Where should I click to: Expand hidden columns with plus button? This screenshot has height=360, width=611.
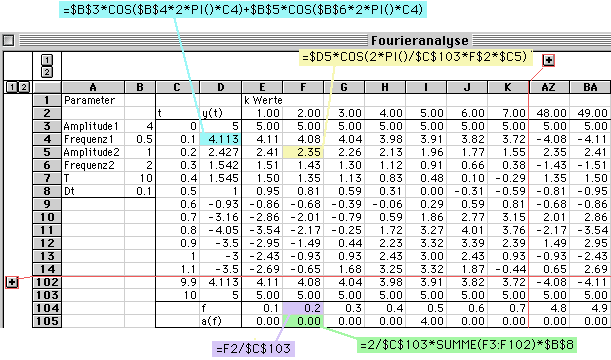click(549, 60)
